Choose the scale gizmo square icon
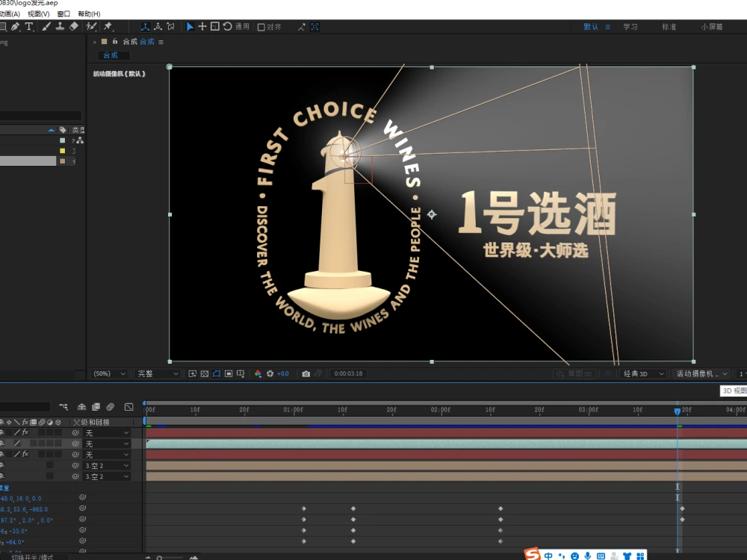Image resolution: width=747 pixels, height=560 pixels. 215,27
